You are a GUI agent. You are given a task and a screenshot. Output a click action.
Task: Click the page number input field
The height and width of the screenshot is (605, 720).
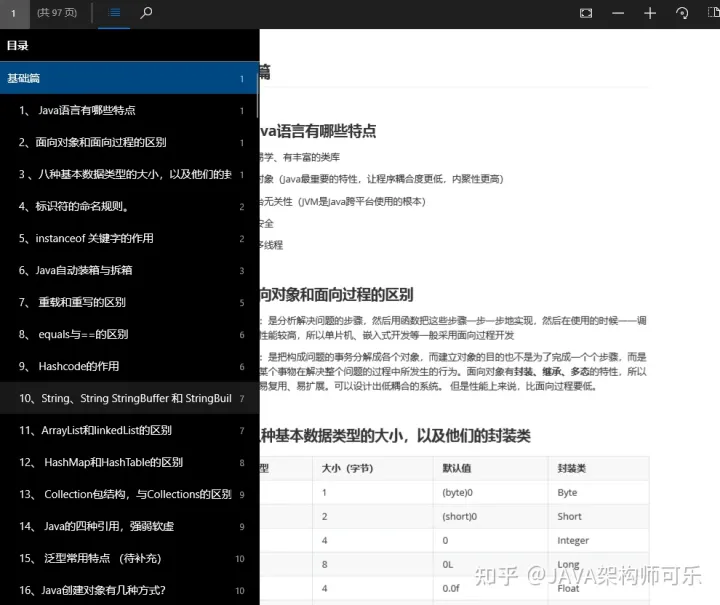15,13
